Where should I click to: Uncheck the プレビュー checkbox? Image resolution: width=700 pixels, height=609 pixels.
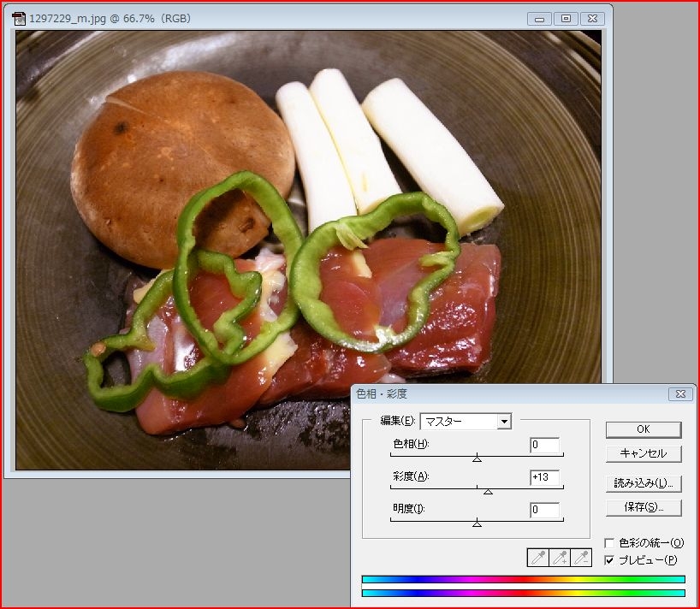click(609, 560)
